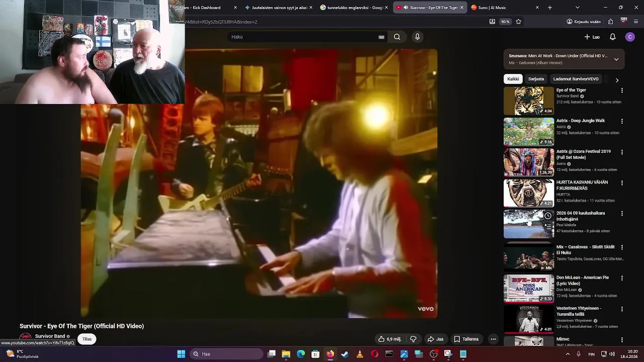Open browser extensions puzzle icon
Screen dimensions: 644x362
click(610, 22)
